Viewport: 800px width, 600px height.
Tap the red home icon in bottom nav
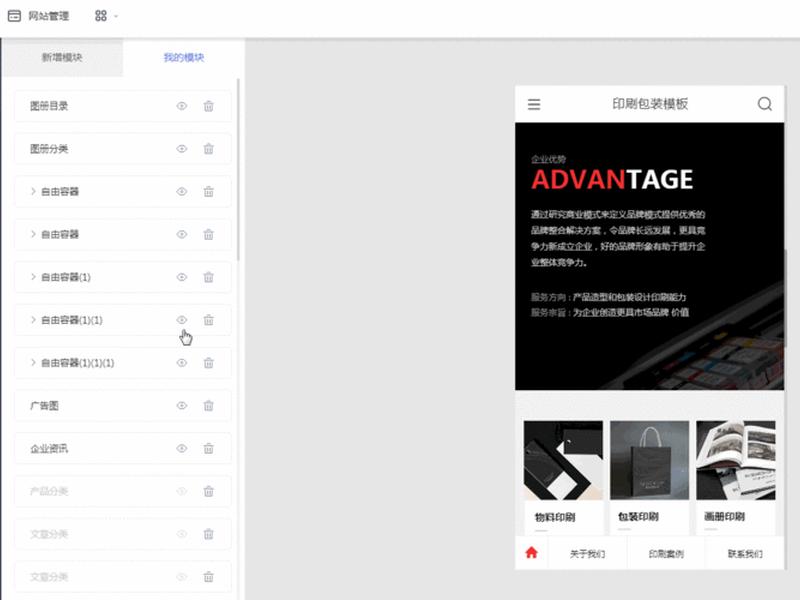pyautogui.click(x=532, y=553)
